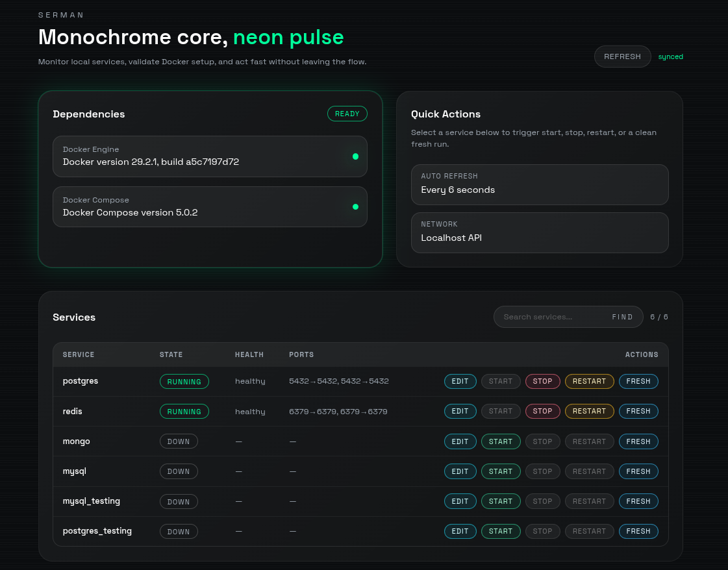Click the disabled STOP button for mysql_testing
The height and width of the screenshot is (570, 728).
[542, 501]
